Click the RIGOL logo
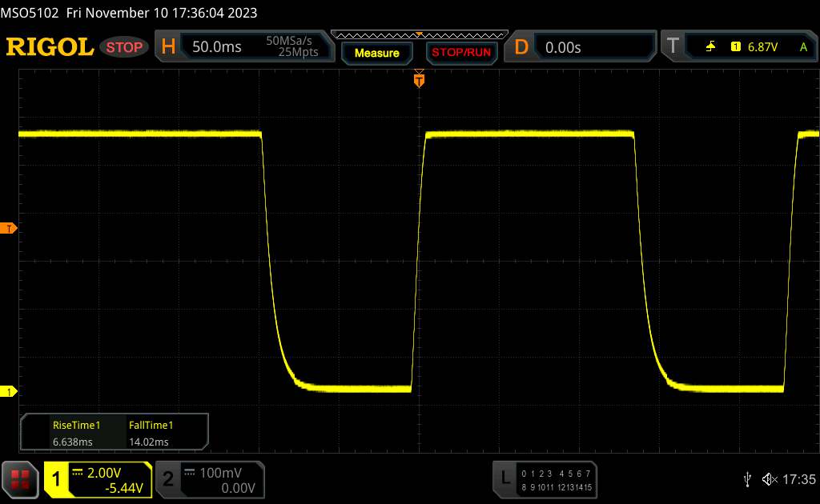The image size is (820, 504). click(x=50, y=47)
